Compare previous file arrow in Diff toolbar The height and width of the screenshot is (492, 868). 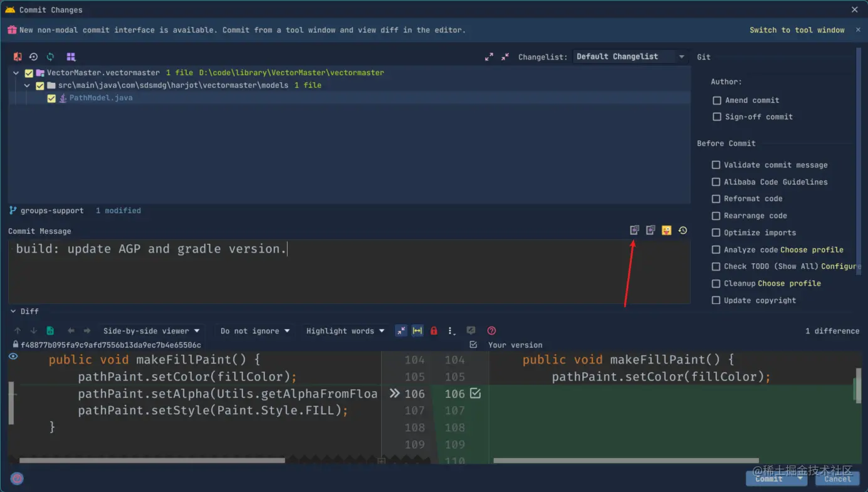[71, 331]
